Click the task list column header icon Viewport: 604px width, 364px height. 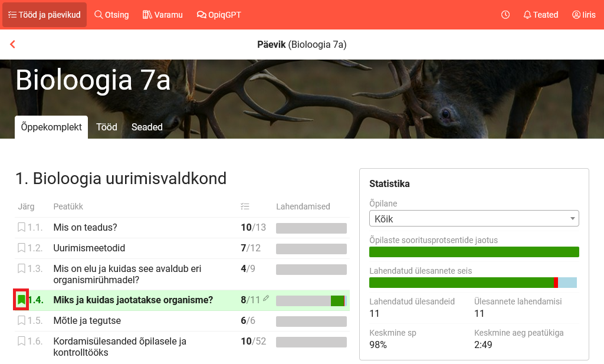245,206
